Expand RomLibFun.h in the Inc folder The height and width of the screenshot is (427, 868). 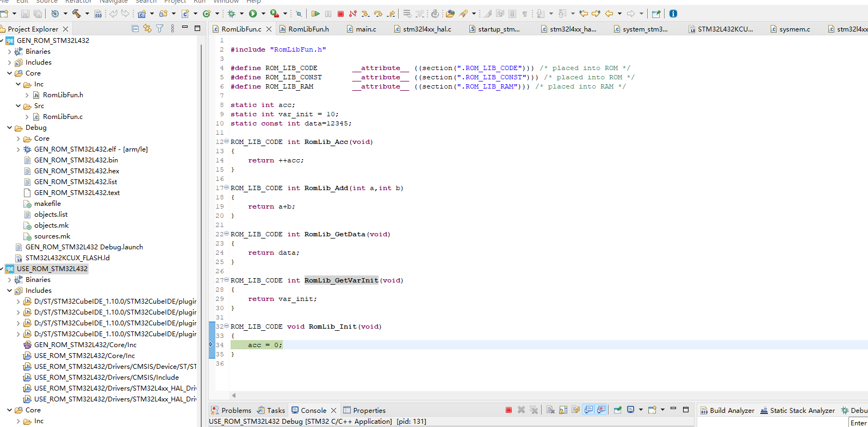27,95
